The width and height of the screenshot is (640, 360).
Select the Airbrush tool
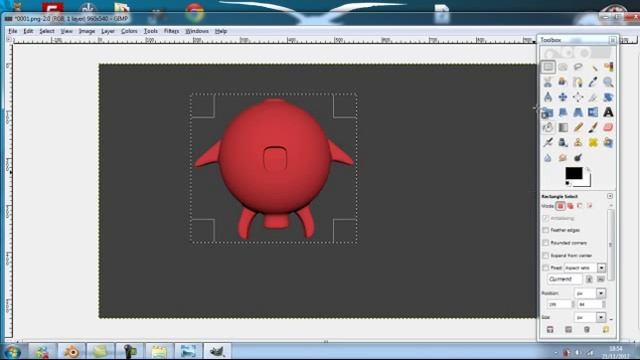548,142
